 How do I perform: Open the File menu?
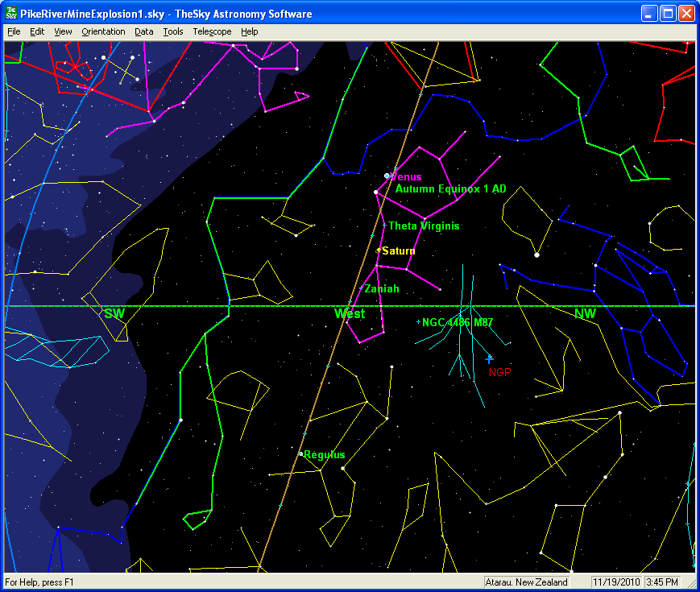tap(14, 31)
